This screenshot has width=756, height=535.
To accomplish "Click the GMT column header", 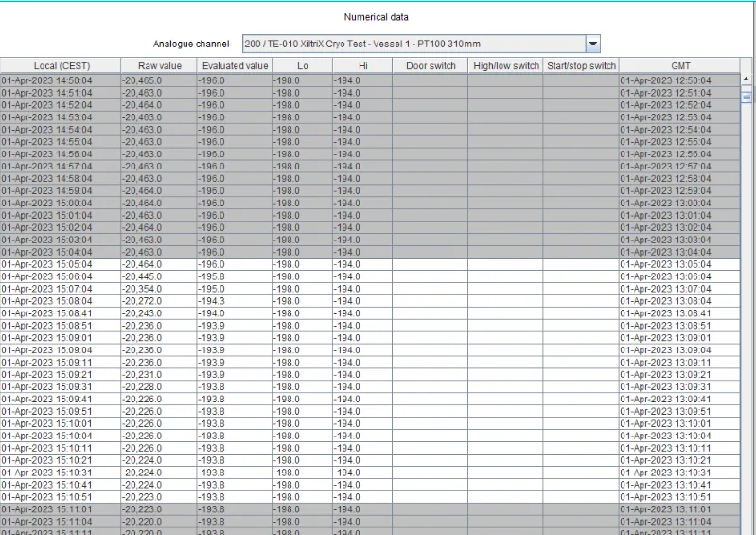I will [679, 65].
